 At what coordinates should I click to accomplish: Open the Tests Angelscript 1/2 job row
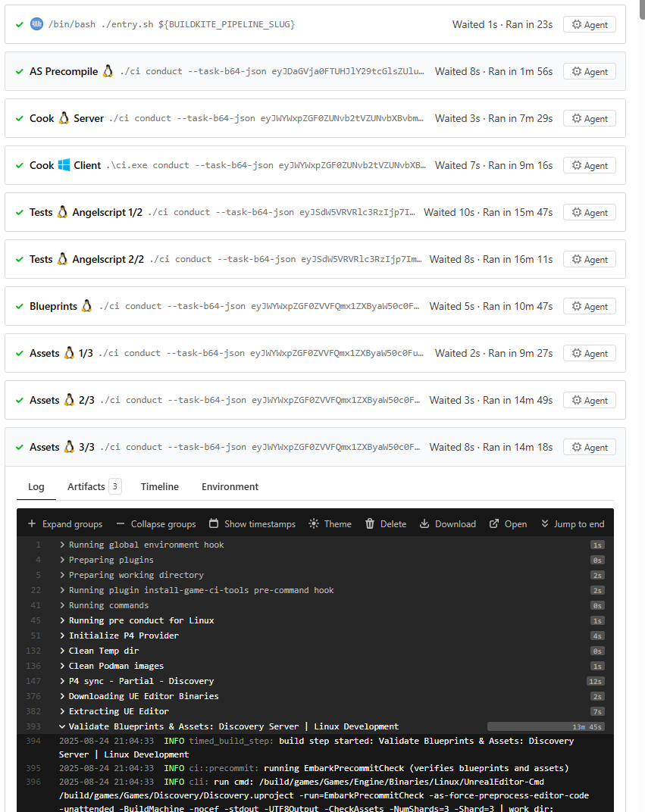315,212
